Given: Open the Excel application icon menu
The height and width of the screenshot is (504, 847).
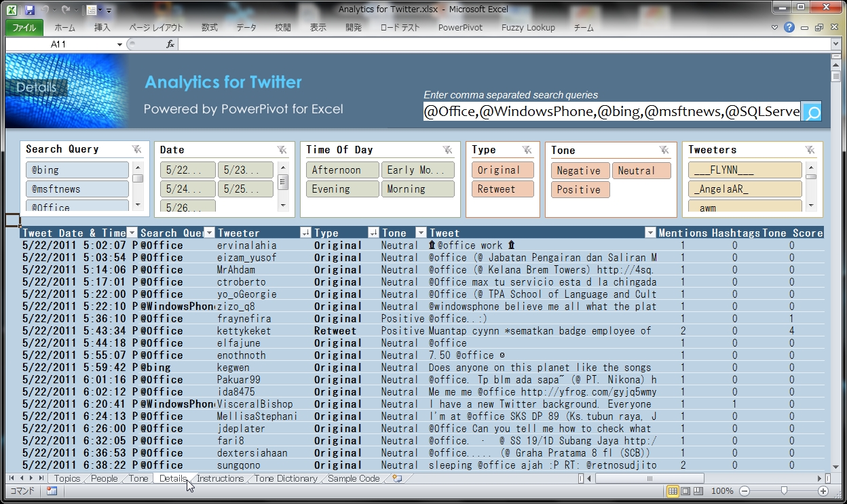Looking at the screenshot, I should (x=13, y=10).
